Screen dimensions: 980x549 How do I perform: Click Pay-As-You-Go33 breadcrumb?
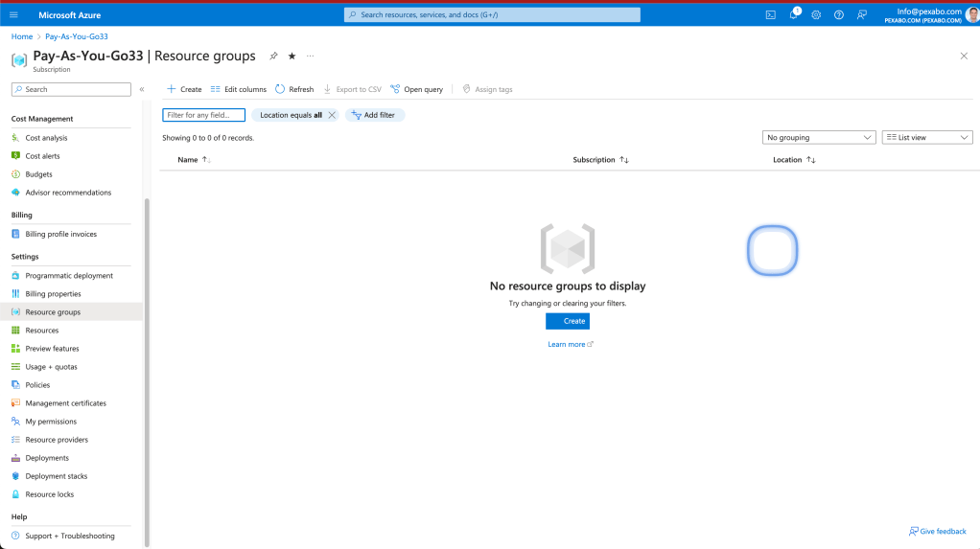77,36
